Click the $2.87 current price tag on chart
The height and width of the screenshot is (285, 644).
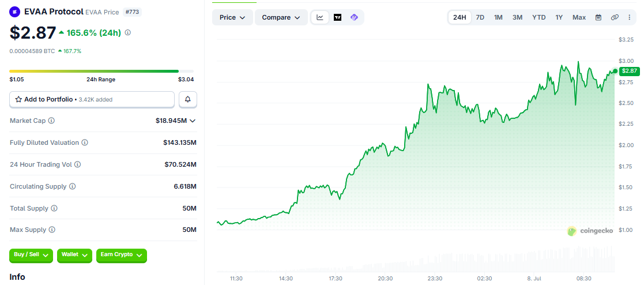pos(629,71)
